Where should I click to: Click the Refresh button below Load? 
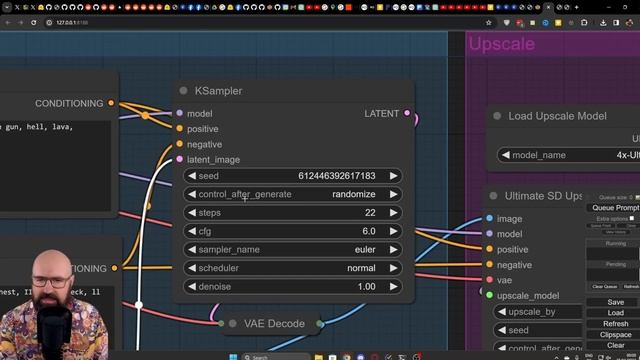pyautogui.click(x=615, y=324)
